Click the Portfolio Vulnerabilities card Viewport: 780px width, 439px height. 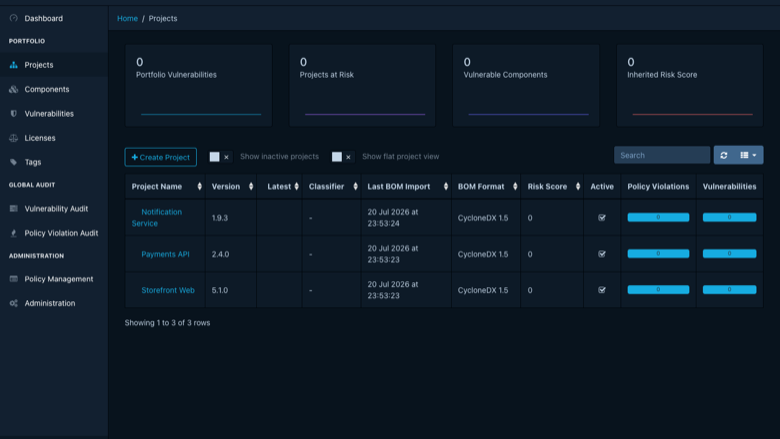tap(198, 86)
